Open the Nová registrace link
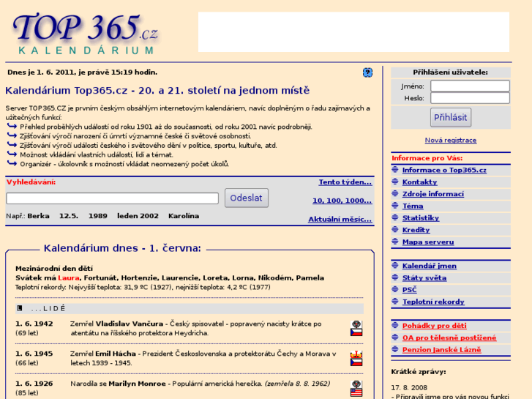 click(x=451, y=141)
